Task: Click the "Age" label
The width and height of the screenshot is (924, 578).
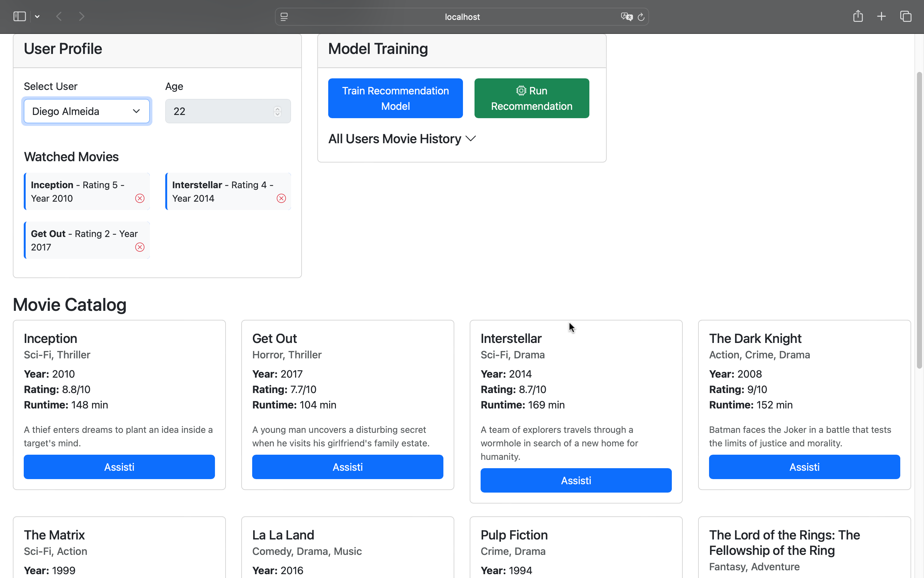Action: click(x=174, y=86)
